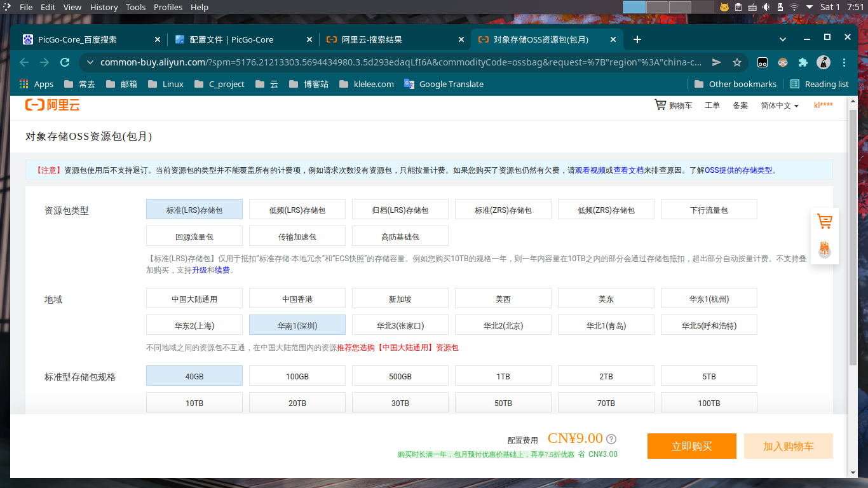Viewport: 868px width, 488px height.
Task: Switch to the second workspace in pager
Action: (657, 7)
